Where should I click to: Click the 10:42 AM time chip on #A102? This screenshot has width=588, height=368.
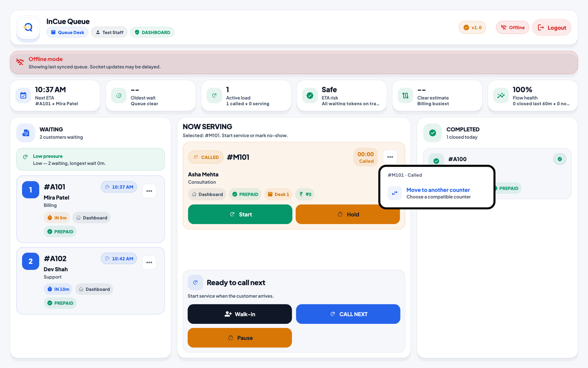(x=119, y=259)
